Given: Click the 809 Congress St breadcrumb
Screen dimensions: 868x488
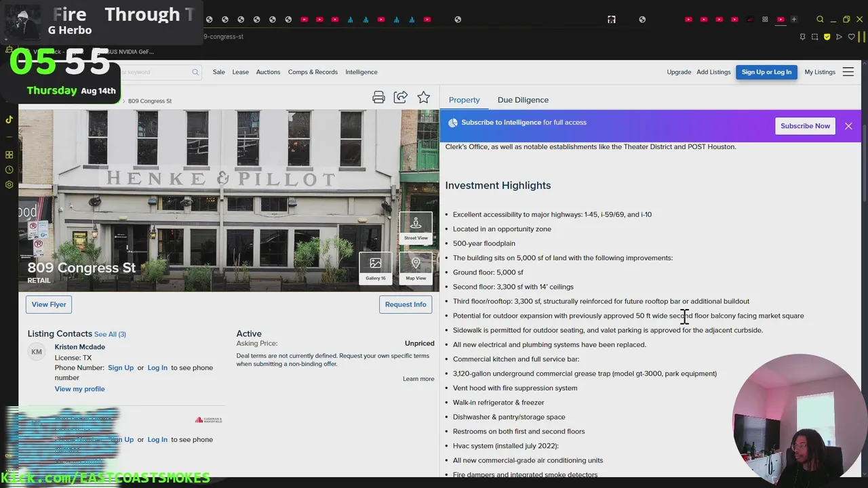Looking at the screenshot, I should coord(150,101).
